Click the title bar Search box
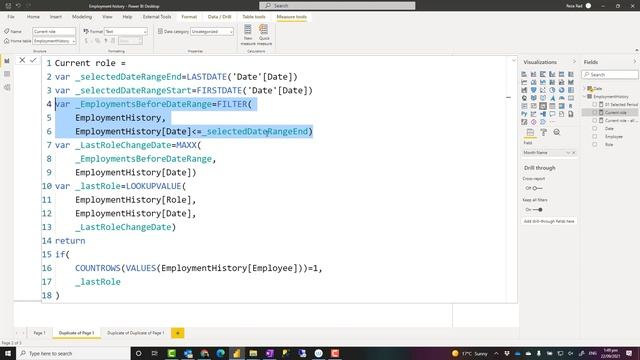The width and height of the screenshot is (640, 360). (337, 6)
